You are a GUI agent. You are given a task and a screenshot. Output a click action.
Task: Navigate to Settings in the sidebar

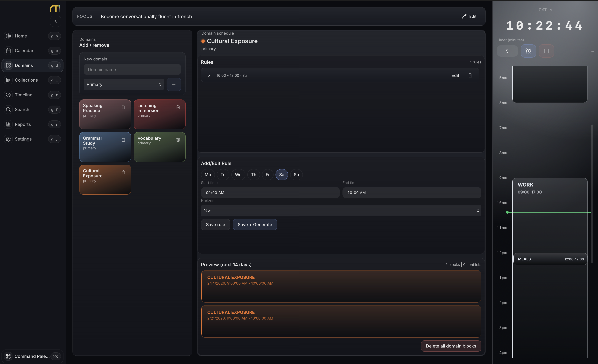pos(8,139)
